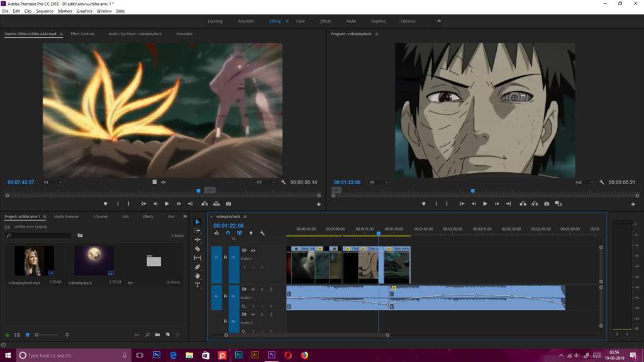
Task: Click Project panel search field
Action: tap(38, 236)
